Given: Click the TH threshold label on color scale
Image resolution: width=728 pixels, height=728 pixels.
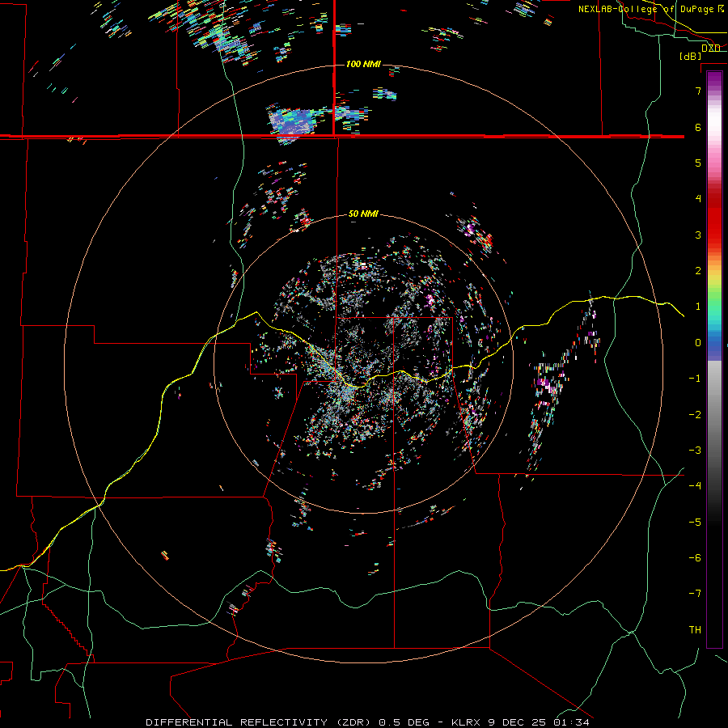Looking at the screenshot, I should [695, 630].
